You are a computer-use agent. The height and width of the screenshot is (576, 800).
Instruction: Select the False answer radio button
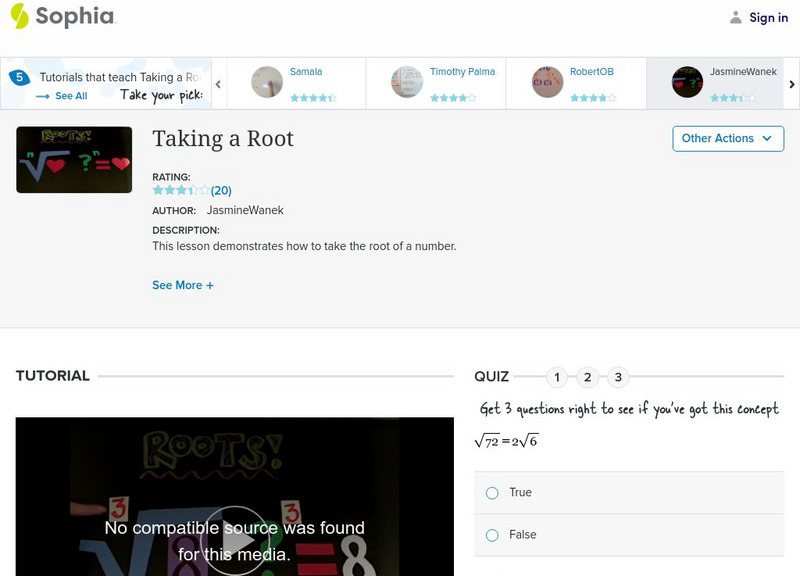click(x=492, y=535)
